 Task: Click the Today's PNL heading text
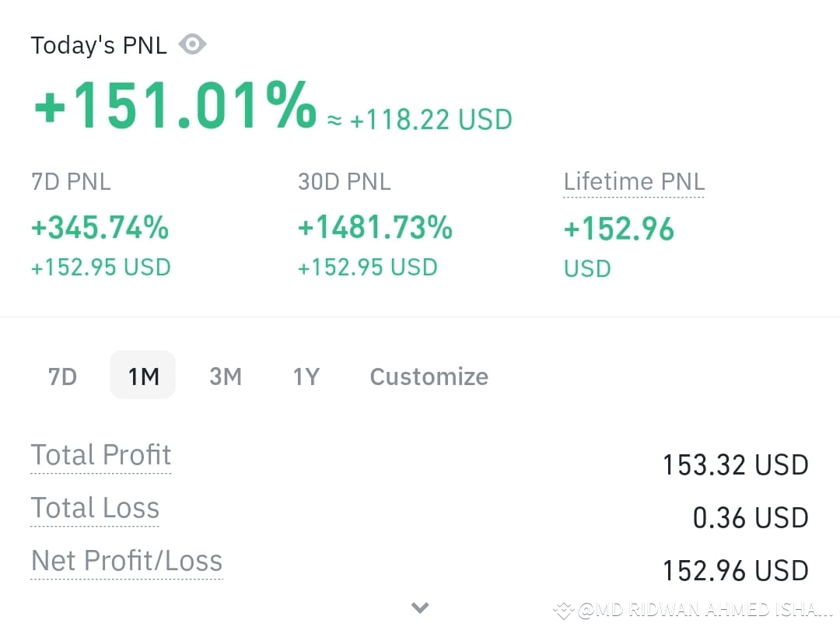pyautogui.click(x=99, y=45)
